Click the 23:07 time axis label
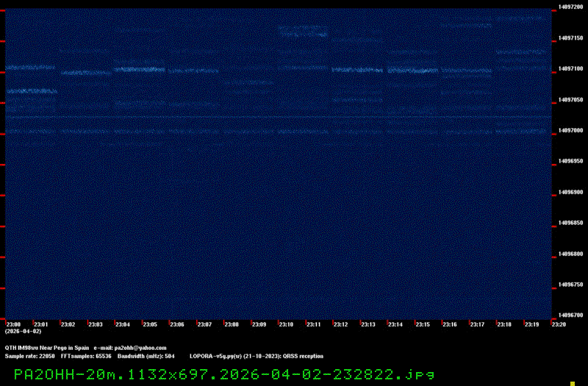This screenshot has height=386, width=588. coord(204,324)
